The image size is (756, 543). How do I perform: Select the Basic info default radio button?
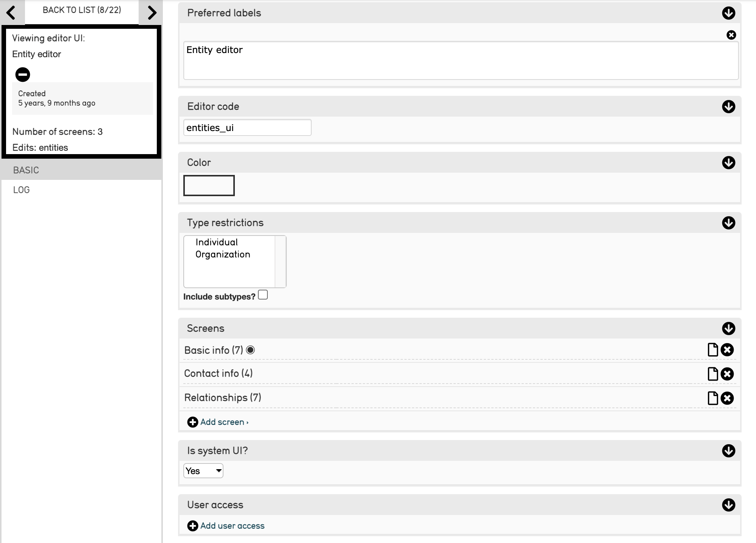pos(250,350)
